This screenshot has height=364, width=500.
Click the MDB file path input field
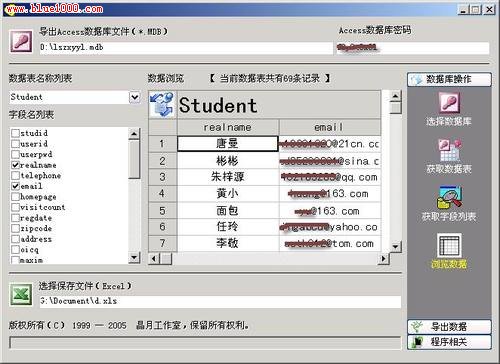[x=186, y=47]
